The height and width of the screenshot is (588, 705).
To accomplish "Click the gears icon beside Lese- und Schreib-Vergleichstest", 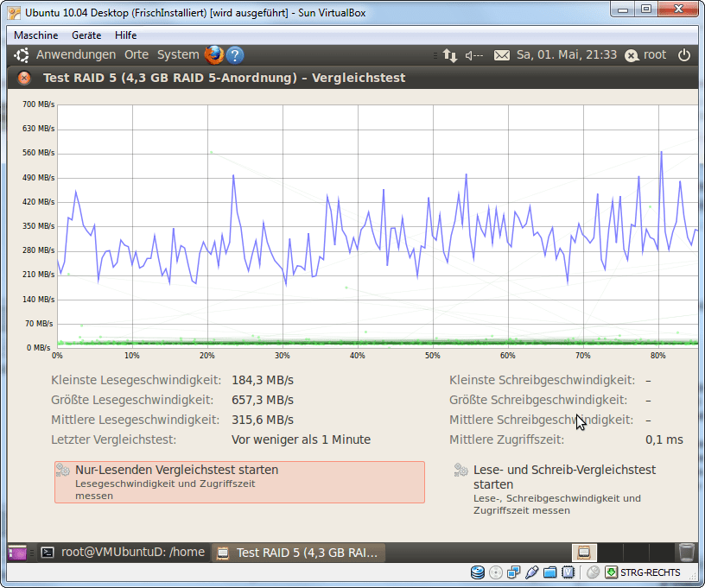I will [460, 470].
